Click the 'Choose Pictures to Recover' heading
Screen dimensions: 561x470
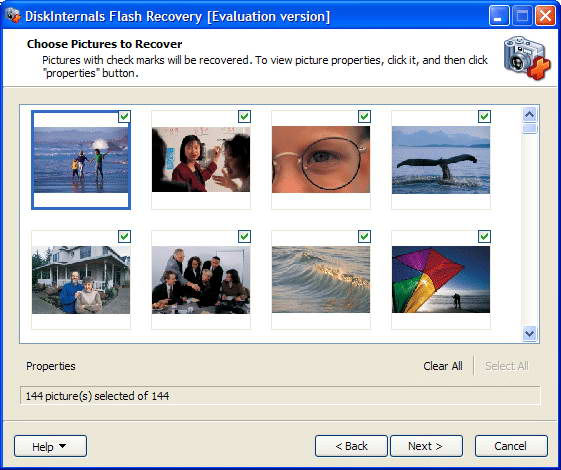pos(104,44)
